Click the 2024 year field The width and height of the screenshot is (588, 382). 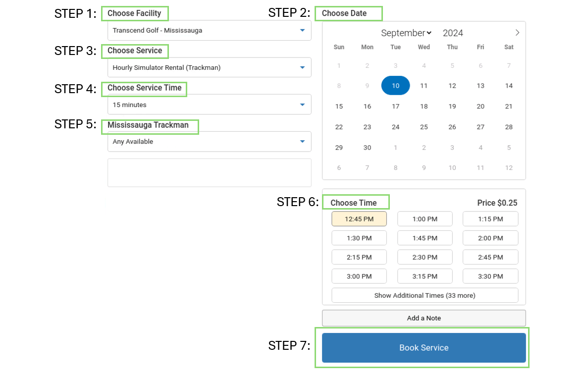click(x=453, y=33)
